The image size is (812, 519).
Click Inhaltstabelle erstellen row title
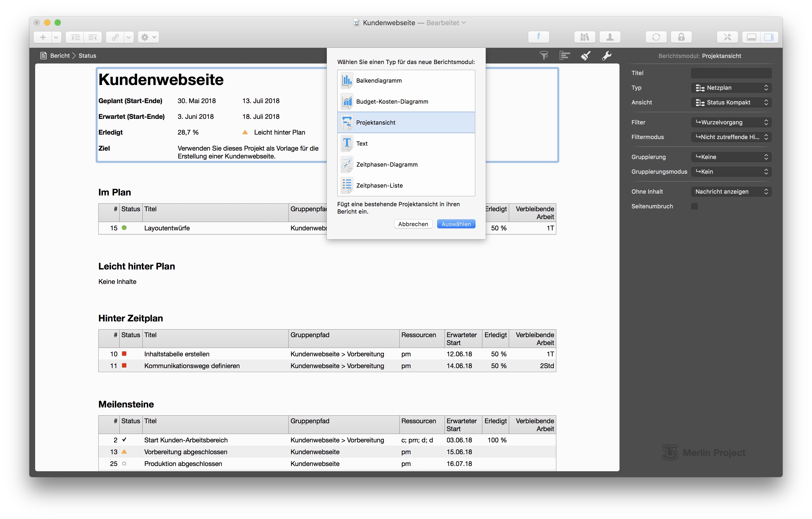click(x=177, y=354)
